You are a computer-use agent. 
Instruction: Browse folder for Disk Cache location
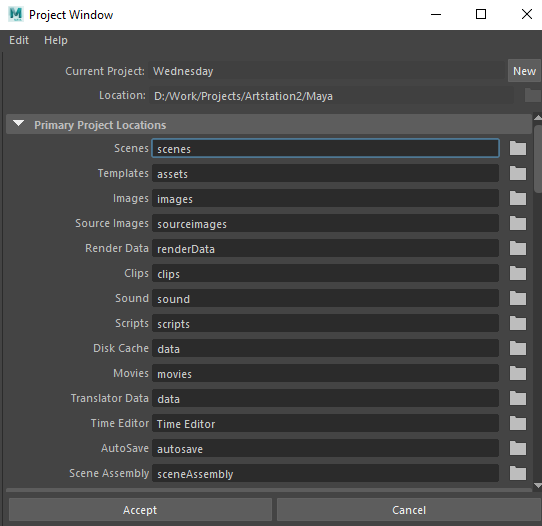tap(518, 348)
